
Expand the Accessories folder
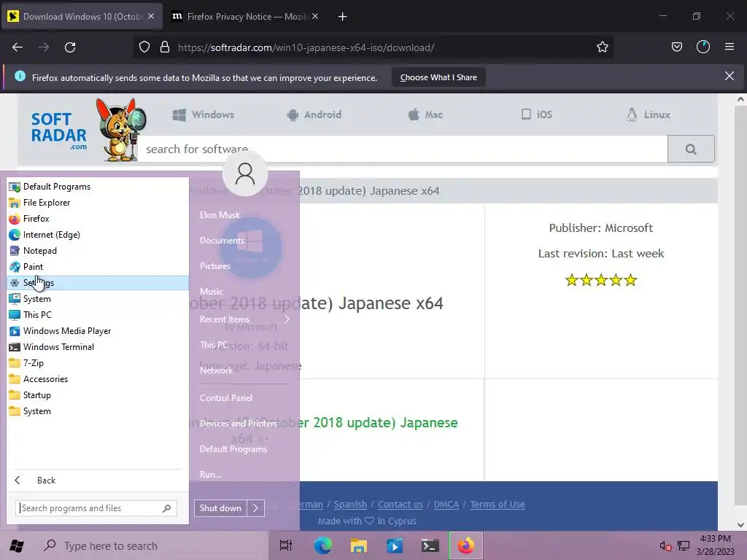click(x=98, y=379)
